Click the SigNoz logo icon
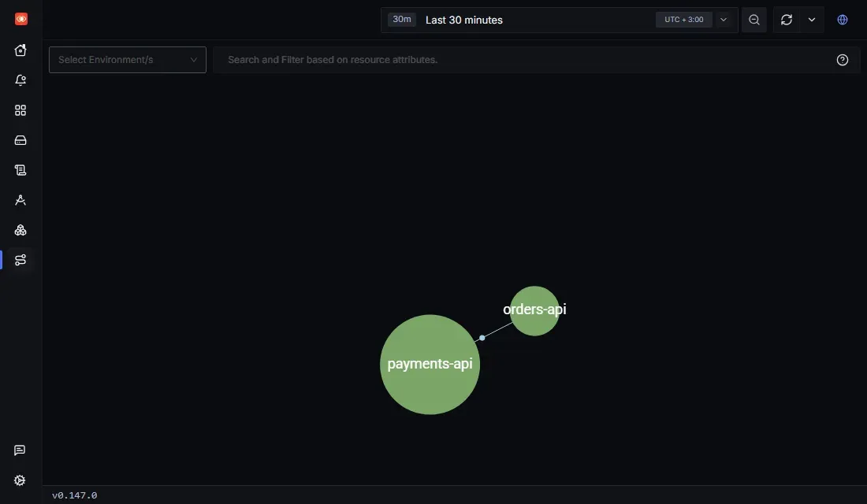Image resolution: width=867 pixels, height=504 pixels. [21, 19]
